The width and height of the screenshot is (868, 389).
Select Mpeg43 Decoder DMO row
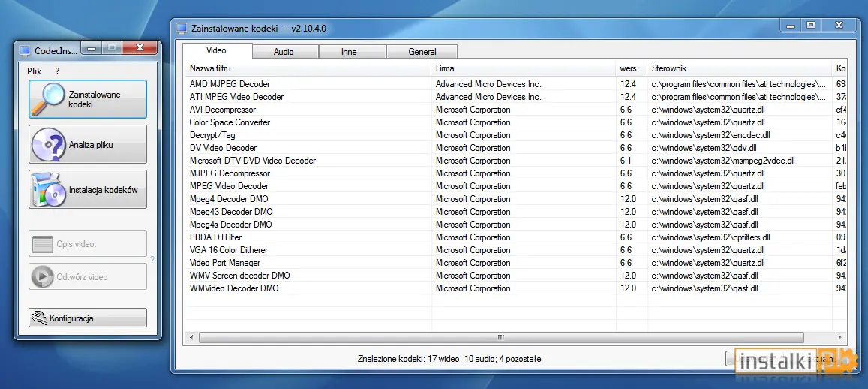point(516,212)
